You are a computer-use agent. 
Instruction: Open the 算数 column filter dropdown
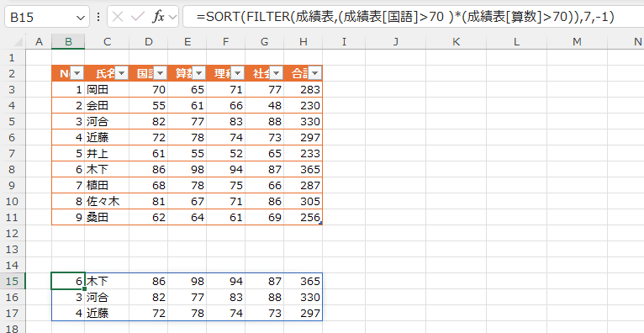pyautogui.click(x=198, y=73)
